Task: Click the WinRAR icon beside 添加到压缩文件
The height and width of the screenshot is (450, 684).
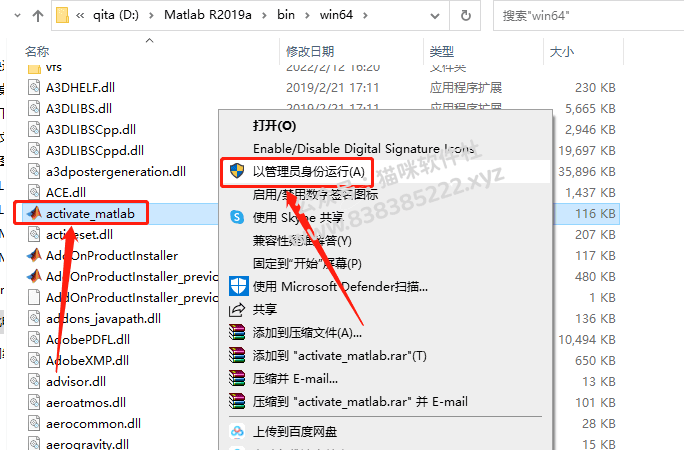Action: 237,332
